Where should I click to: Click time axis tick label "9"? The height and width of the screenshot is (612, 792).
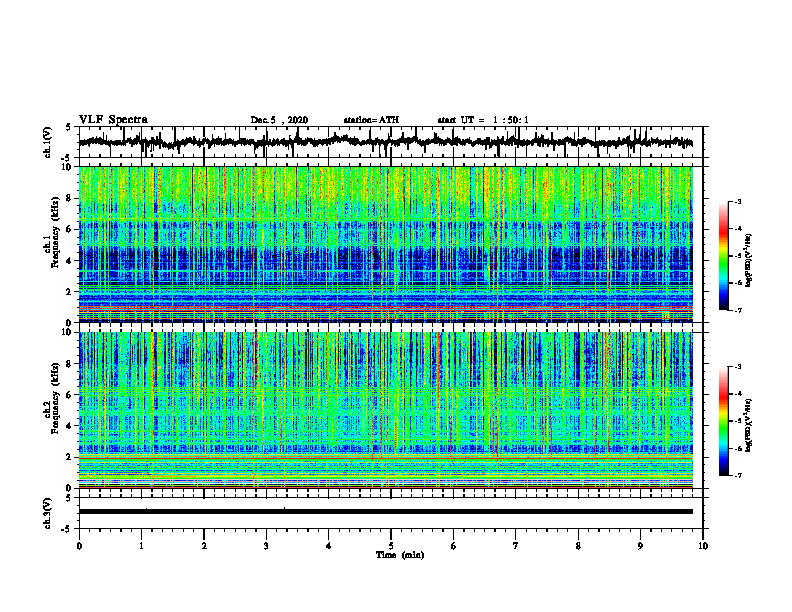(x=640, y=546)
